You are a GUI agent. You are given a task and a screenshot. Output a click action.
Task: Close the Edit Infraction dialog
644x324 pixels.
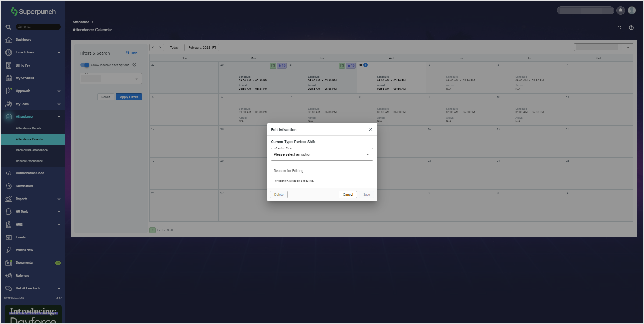370,129
